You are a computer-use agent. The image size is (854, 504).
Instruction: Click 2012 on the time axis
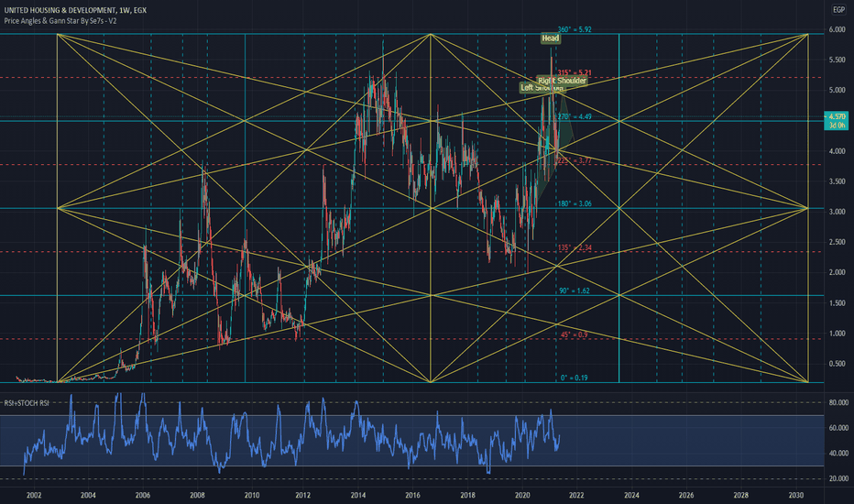tap(303, 495)
